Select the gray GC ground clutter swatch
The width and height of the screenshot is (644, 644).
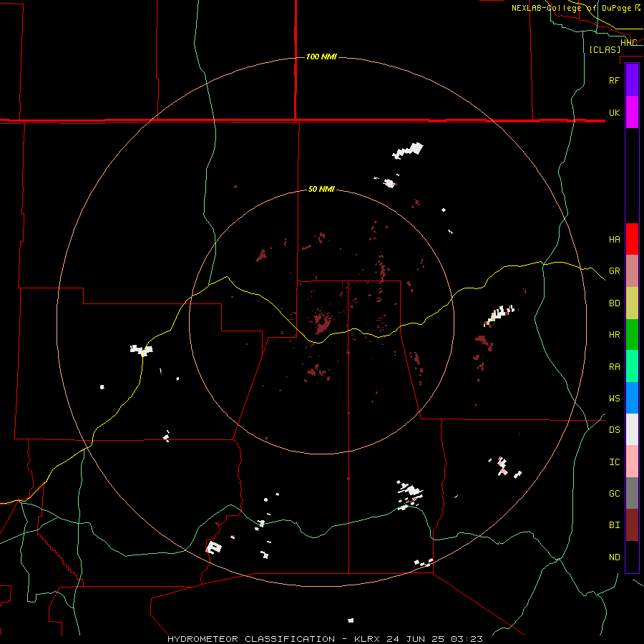(x=632, y=493)
